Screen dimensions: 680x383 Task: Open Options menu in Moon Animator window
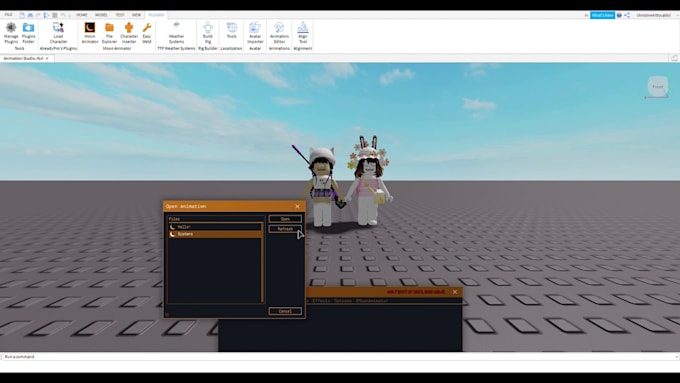tap(343, 301)
